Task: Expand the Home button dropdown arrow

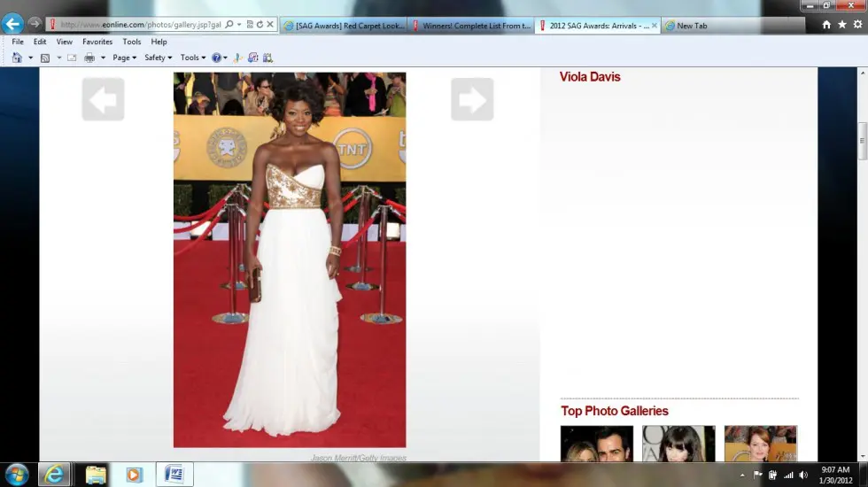Action: (x=30, y=58)
